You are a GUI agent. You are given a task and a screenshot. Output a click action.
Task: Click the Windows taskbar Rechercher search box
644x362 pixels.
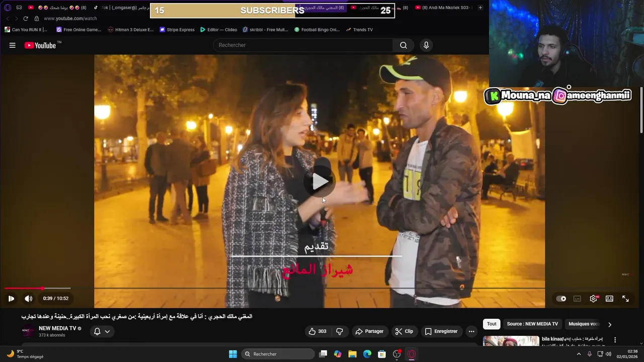pos(278,354)
